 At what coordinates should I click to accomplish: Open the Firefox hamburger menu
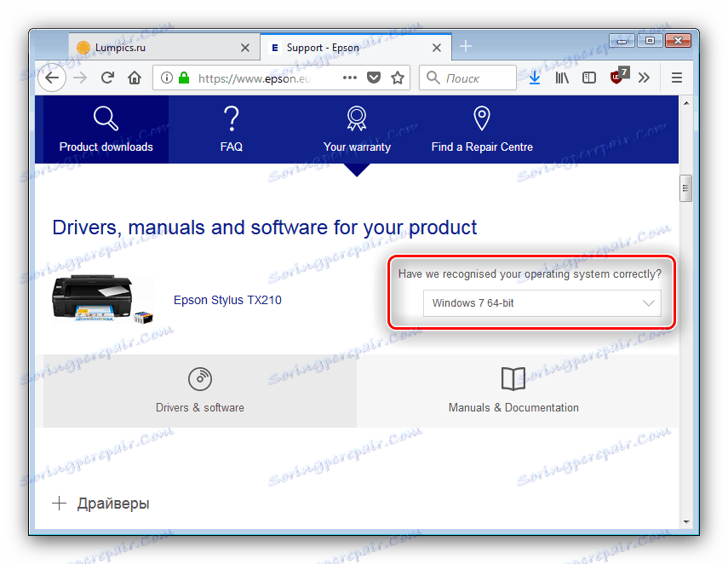point(676,78)
